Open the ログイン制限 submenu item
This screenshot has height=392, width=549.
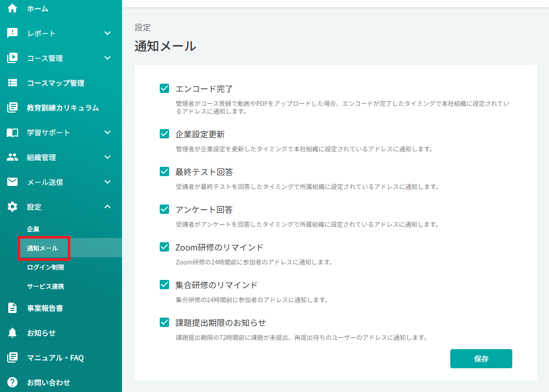tap(45, 267)
